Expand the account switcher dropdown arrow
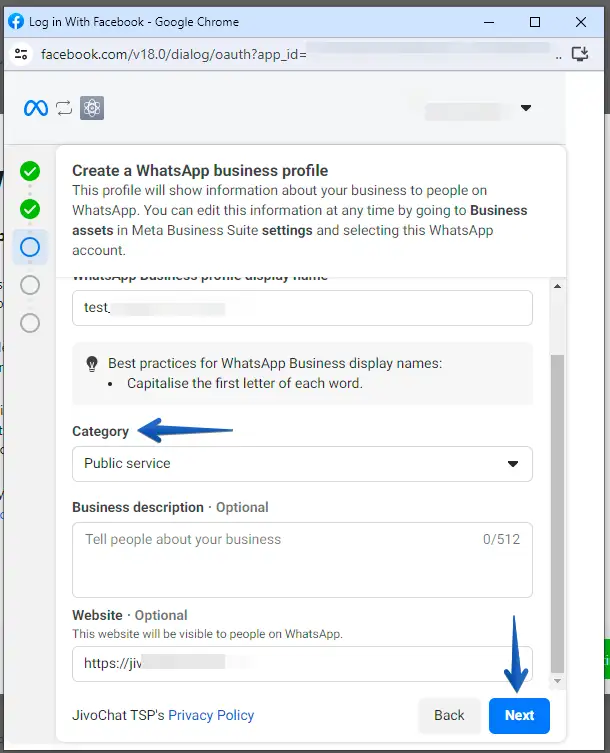610x753 pixels. coord(526,108)
